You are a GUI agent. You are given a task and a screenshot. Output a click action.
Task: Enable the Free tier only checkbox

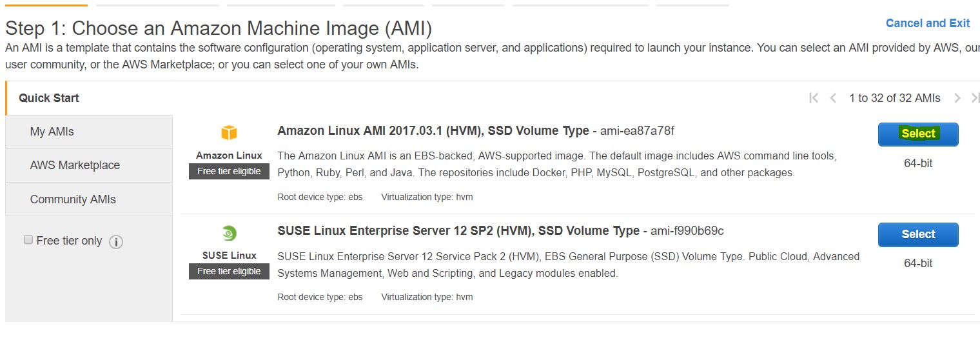pos(28,239)
